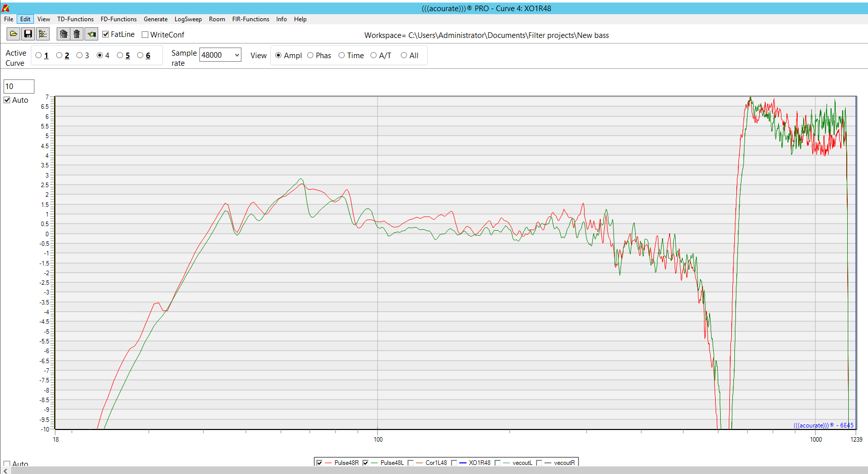The width and height of the screenshot is (868, 474).
Task: Choose the All view option
Action: point(404,56)
